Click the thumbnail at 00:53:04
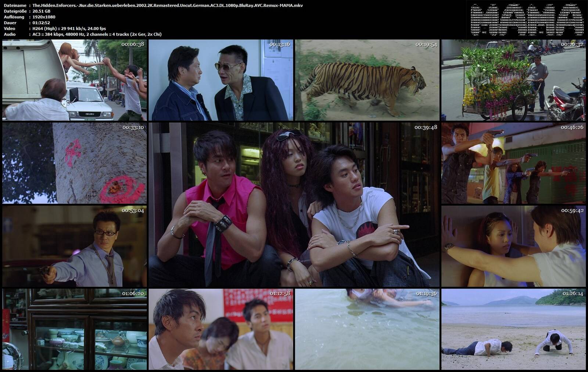Screen dimensions: 588x372 74,246
